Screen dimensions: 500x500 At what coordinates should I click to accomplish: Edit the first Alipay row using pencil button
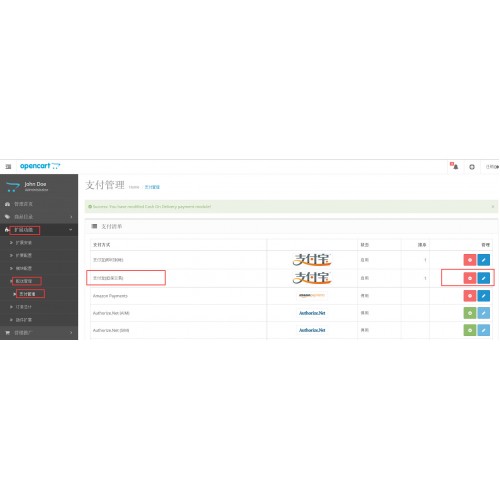pyautogui.click(x=484, y=260)
